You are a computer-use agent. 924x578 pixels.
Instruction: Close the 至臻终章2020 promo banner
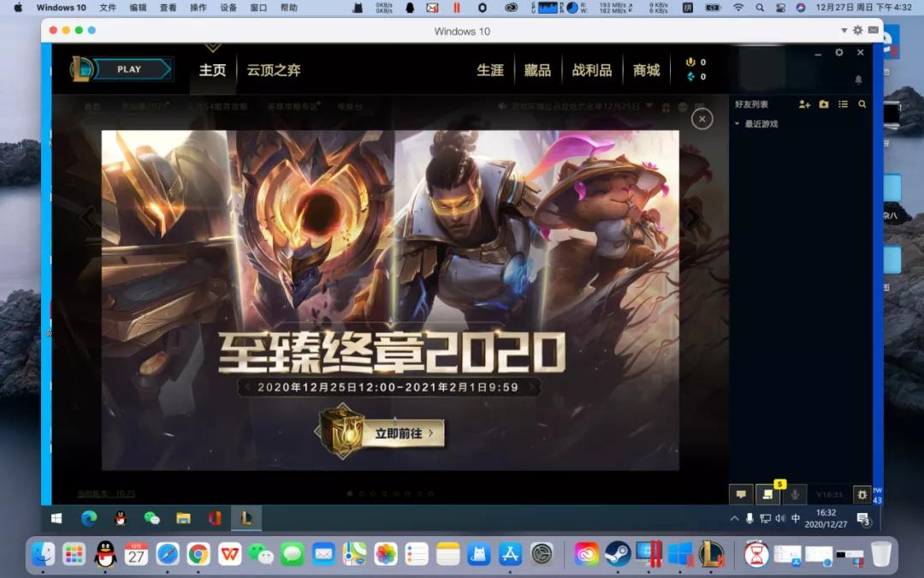[x=702, y=119]
